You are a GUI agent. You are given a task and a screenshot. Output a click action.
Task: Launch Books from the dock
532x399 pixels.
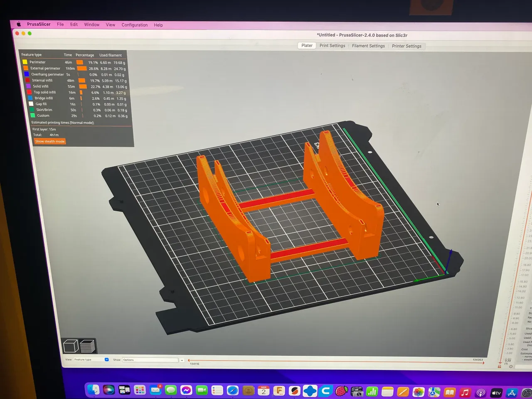click(x=450, y=392)
